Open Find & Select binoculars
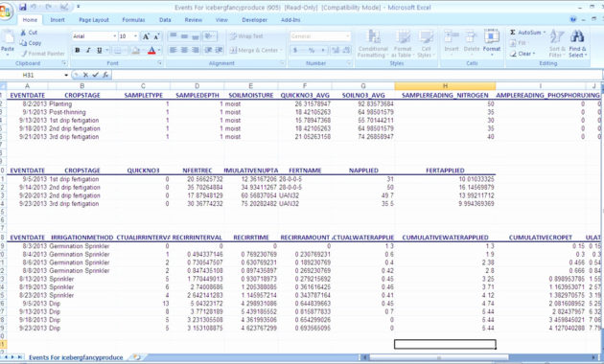The width and height of the screenshot is (604, 364). point(577,43)
